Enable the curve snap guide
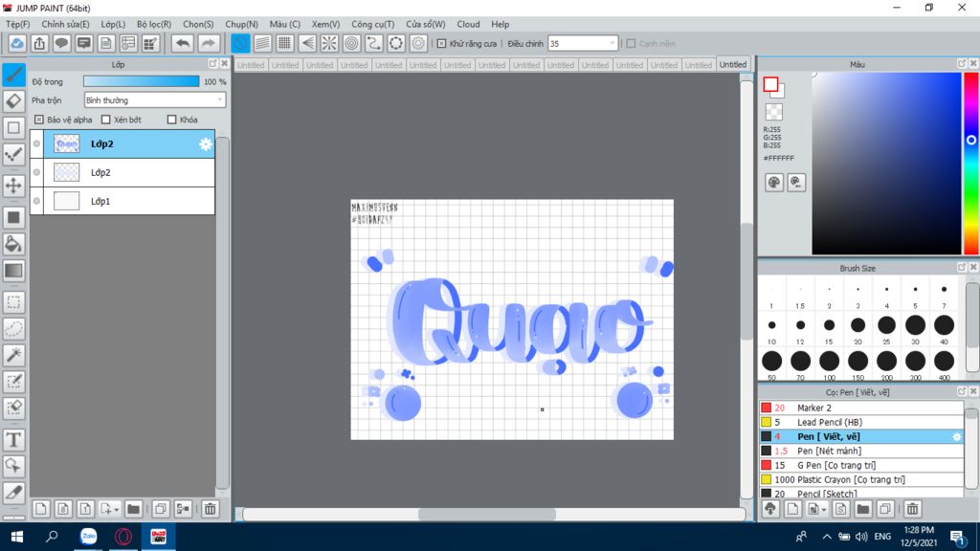 tap(374, 43)
